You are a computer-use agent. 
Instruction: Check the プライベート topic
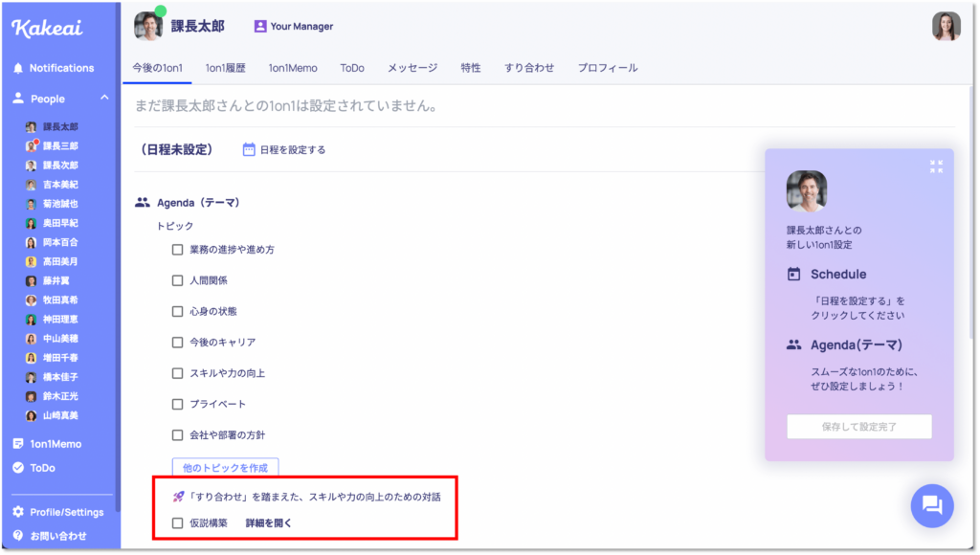pyautogui.click(x=177, y=405)
